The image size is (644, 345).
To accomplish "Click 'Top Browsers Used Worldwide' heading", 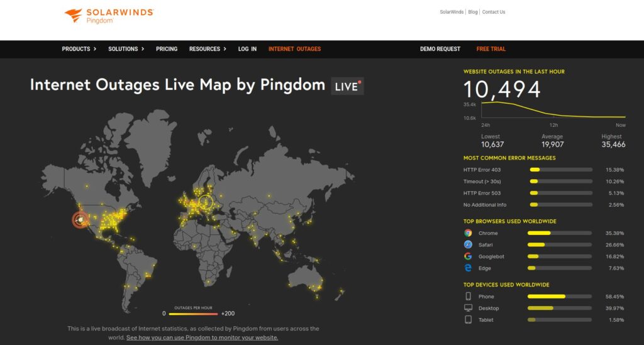I will click(509, 221).
